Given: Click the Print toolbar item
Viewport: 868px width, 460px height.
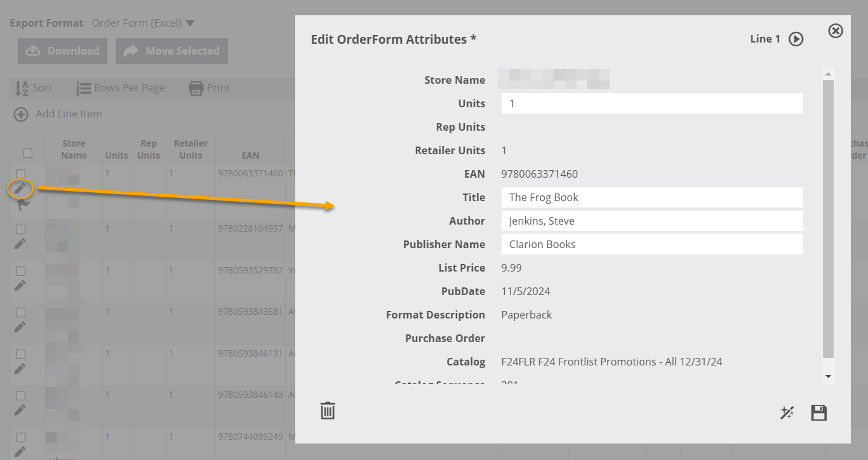Looking at the screenshot, I should 210,88.
